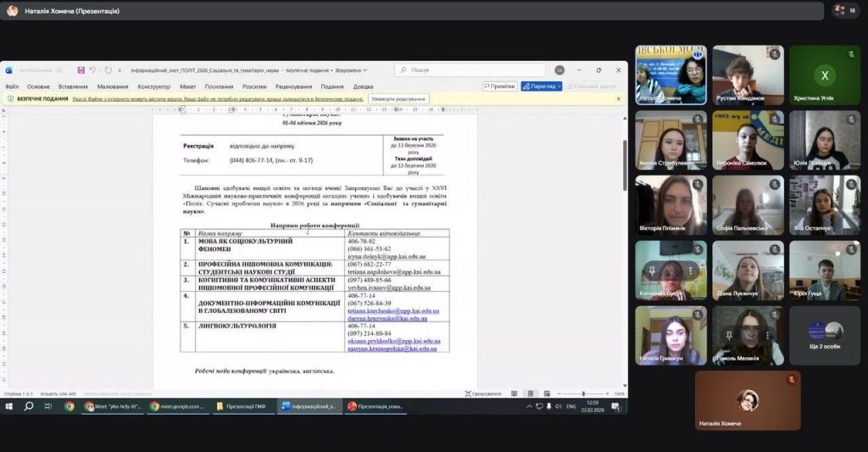Open the Вставлення (Insert) ribbon tab
This screenshot has width=868, height=452.
point(73,86)
